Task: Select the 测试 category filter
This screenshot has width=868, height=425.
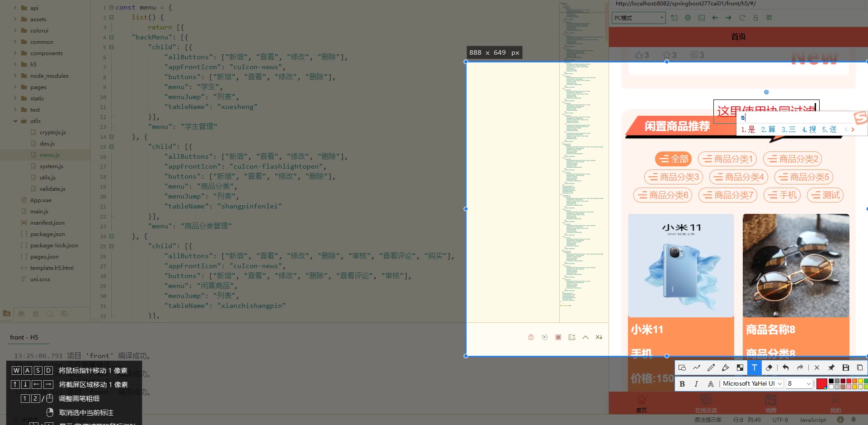Action: pyautogui.click(x=826, y=195)
